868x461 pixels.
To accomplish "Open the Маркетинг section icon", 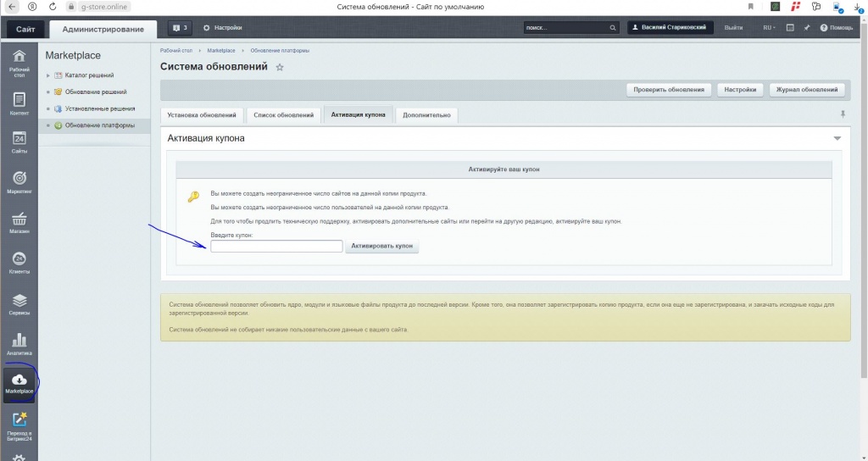I will pos(19,181).
